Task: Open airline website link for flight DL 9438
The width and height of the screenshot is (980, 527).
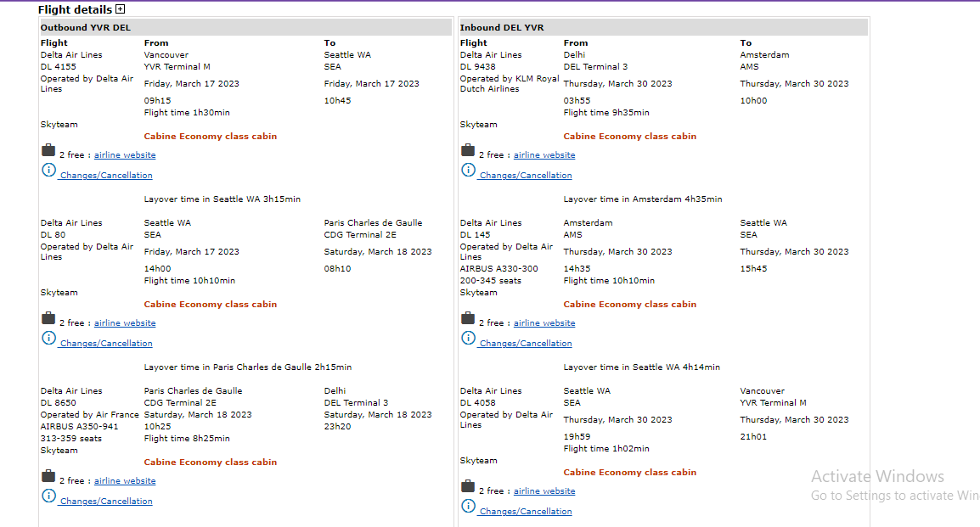Action: coord(544,155)
